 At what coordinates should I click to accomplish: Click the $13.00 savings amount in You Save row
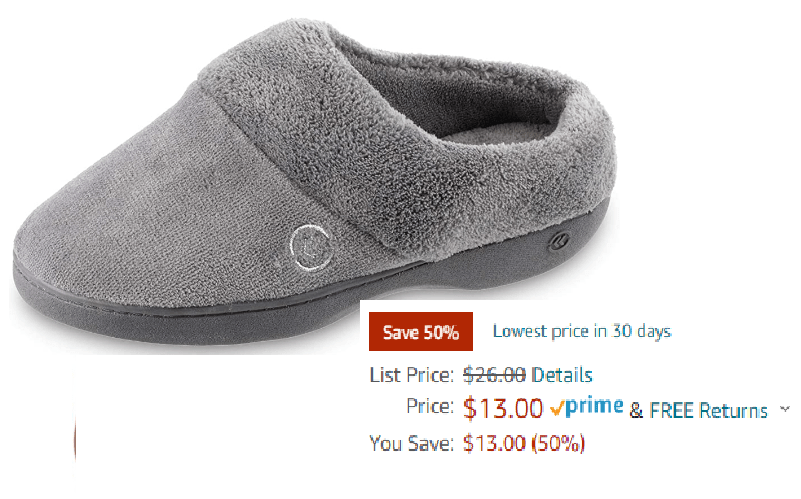(x=494, y=443)
